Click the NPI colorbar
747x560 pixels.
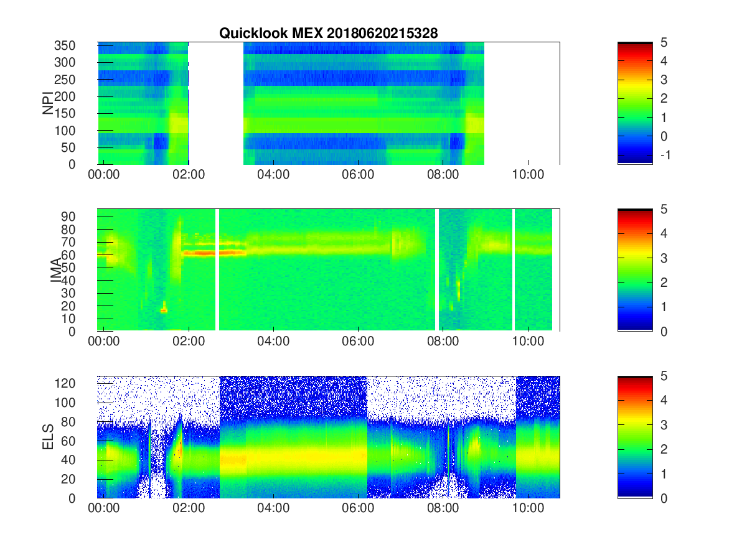635,103
